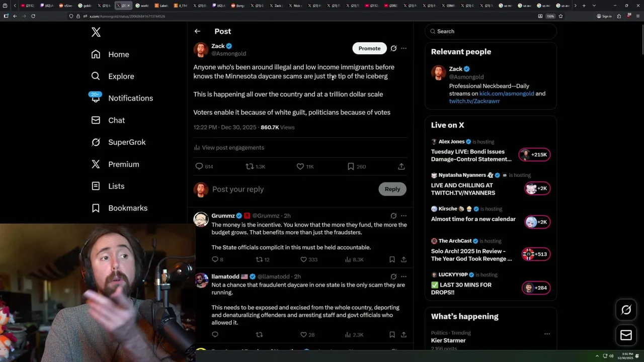
Task: Open the floating messages button
Action: [626, 335]
